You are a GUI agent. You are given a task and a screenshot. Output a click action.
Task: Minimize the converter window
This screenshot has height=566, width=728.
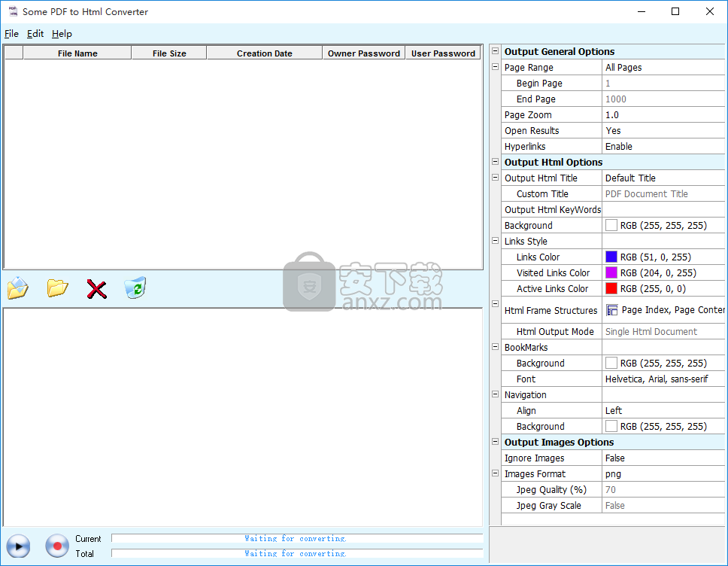tap(642, 11)
